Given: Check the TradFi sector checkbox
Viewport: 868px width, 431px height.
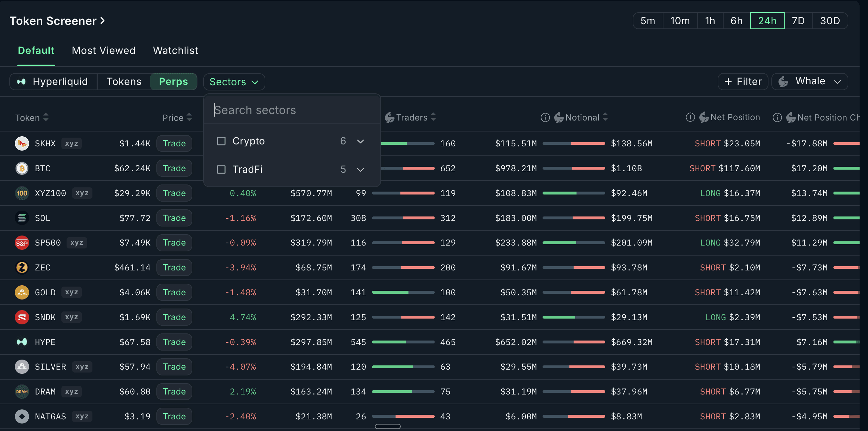Looking at the screenshot, I should coord(221,169).
